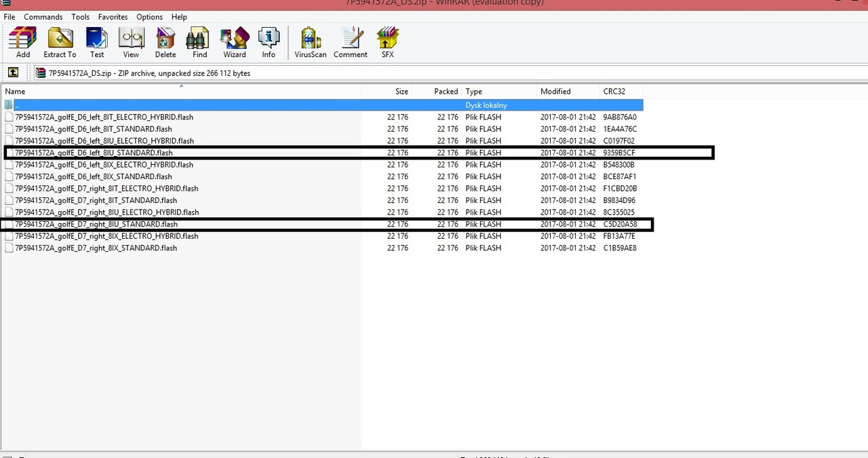Image resolution: width=868 pixels, height=458 pixels.
Task: Click CRC32 value FB13A77E
Action: 619,236
